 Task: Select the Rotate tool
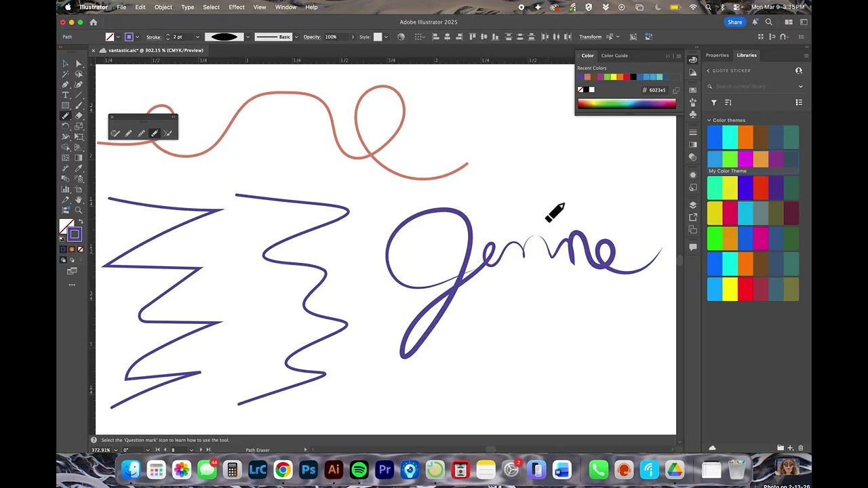pos(66,126)
